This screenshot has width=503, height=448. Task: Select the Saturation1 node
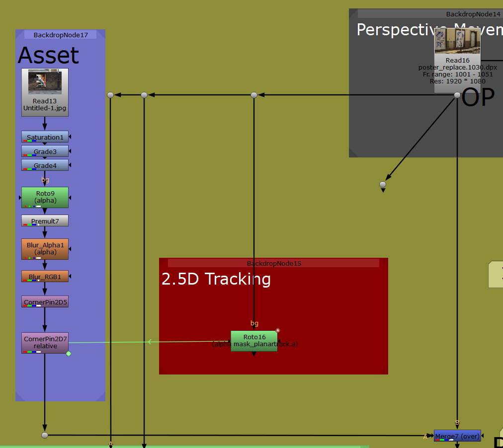coord(45,137)
